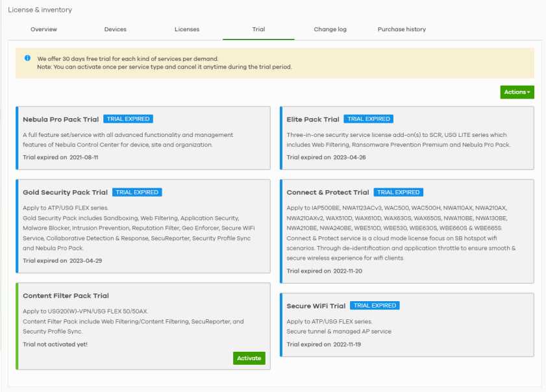Viewport: 546px width, 392px height.
Task: Click the Connect & Protect Trial title
Action: (x=328, y=193)
